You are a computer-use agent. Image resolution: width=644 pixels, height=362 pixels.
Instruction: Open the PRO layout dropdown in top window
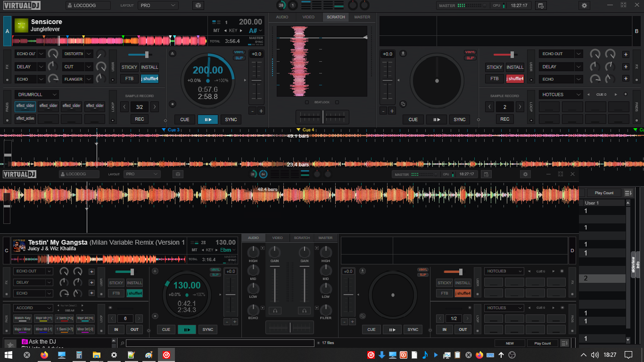[x=158, y=6]
